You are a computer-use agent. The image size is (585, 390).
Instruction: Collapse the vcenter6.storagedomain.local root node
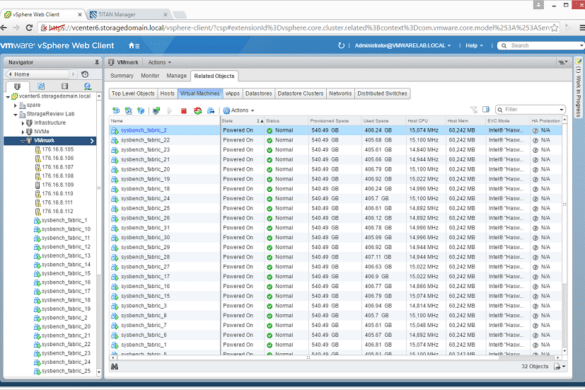coord(8,96)
